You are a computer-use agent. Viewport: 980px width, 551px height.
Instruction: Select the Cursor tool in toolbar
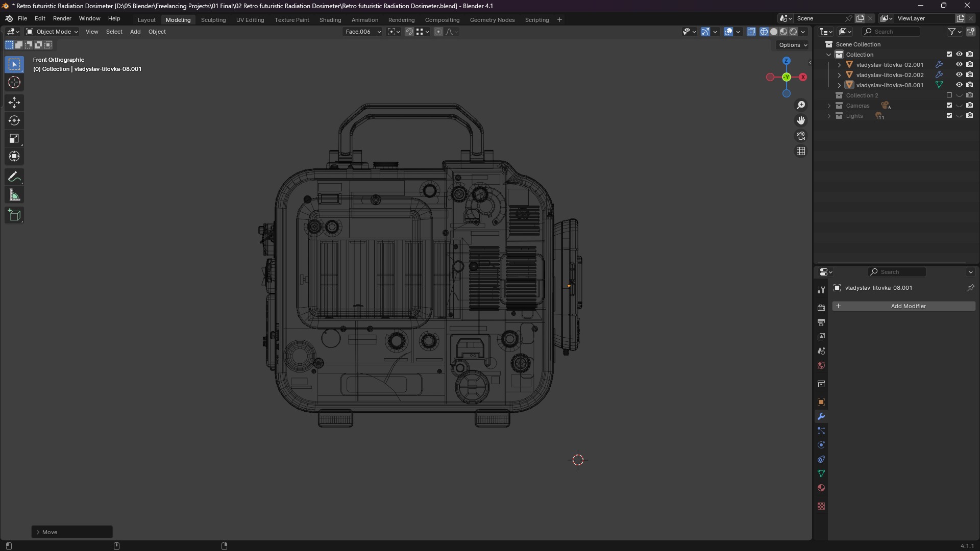click(x=14, y=83)
